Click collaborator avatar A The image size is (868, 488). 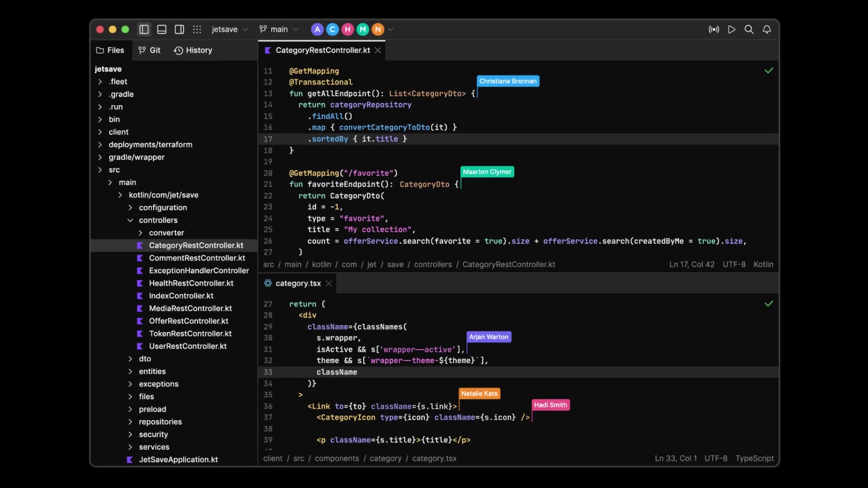click(x=317, y=29)
